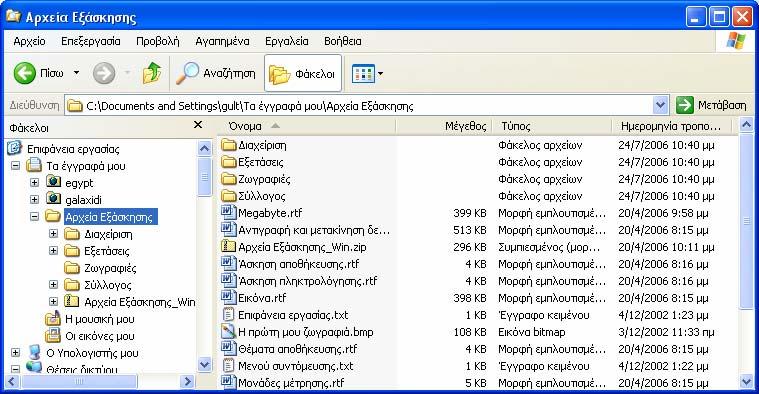Image resolution: width=759 pixels, height=394 pixels.
Task: Open the Επεξεργασία menu
Action: coord(91,41)
